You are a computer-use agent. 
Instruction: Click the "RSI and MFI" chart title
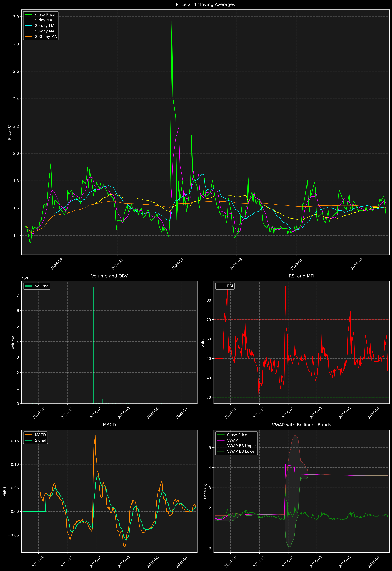[301, 276]
